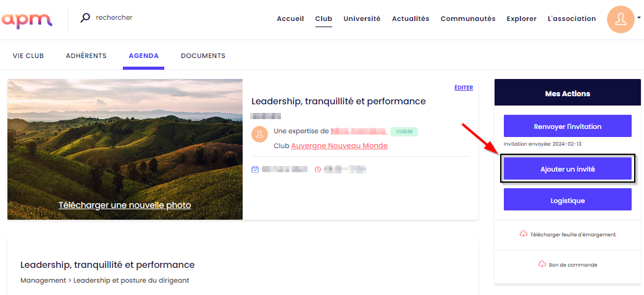
Task: Click Télécharger une nouvelle photo link
Action: pyautogui.click(x=125, y=205)
